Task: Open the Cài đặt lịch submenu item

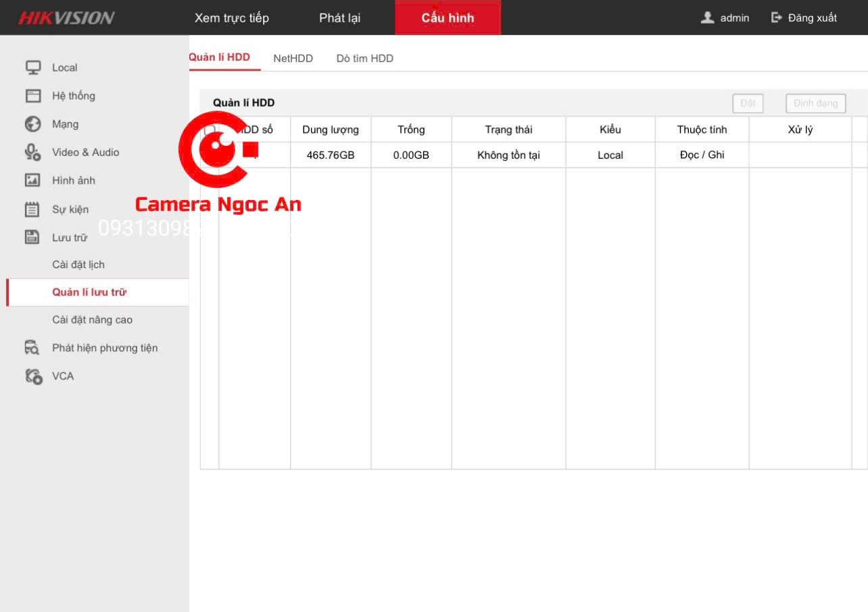Action: pyautogui.click(x=78, y=265)
